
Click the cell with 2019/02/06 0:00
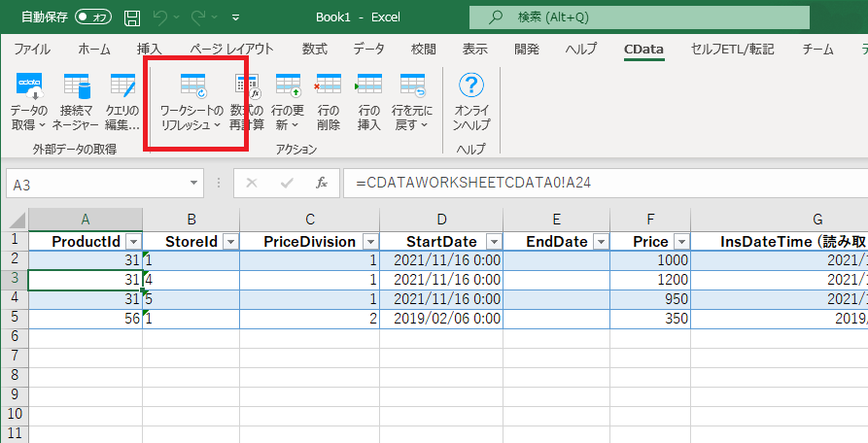[x=441, y=319]
